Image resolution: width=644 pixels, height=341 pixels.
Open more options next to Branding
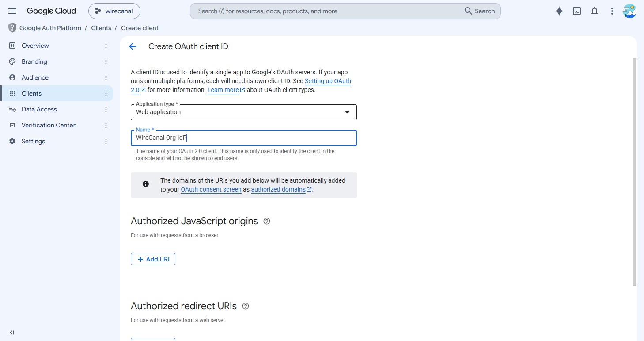[x=106, y=62]
